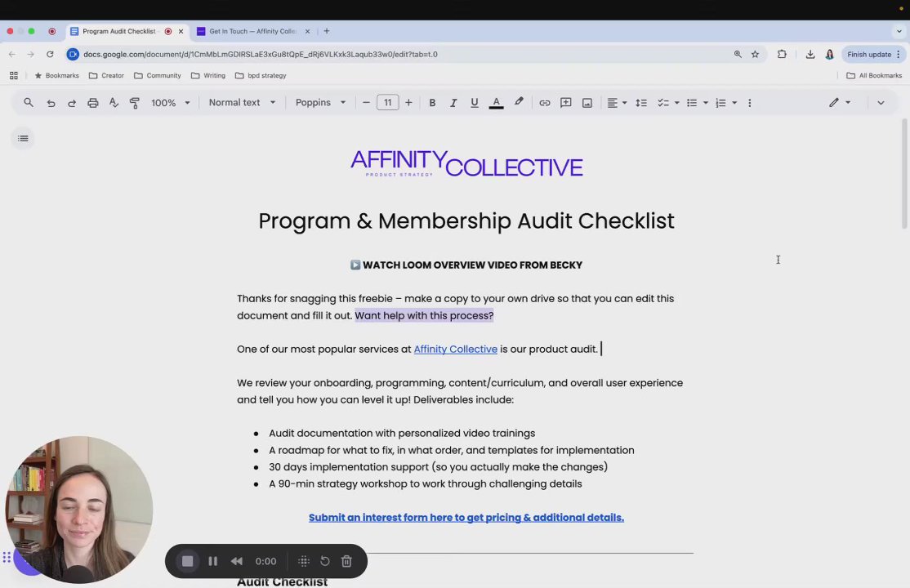Delete the Loom recording
The image size is (910, 588).
[346, 561]
